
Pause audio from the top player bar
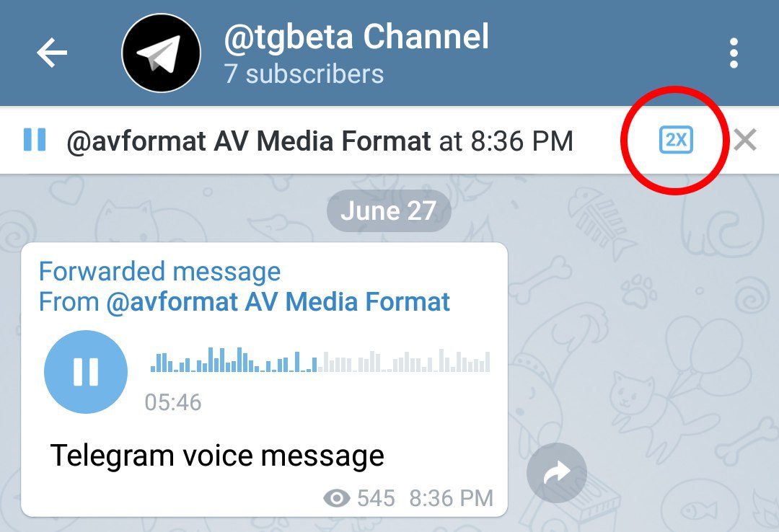tap(35, 140)
